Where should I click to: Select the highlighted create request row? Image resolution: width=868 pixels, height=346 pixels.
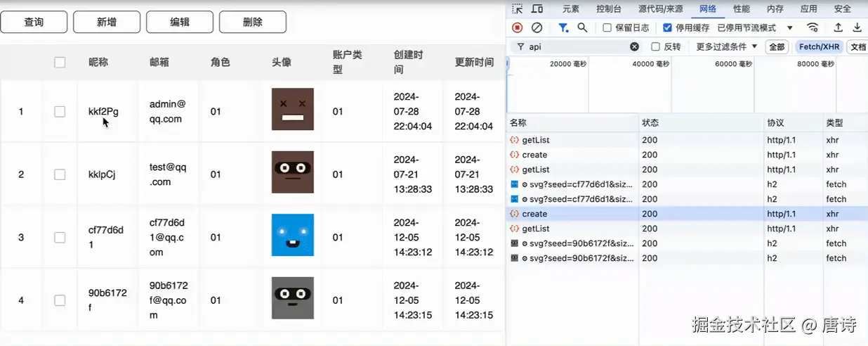687,214
